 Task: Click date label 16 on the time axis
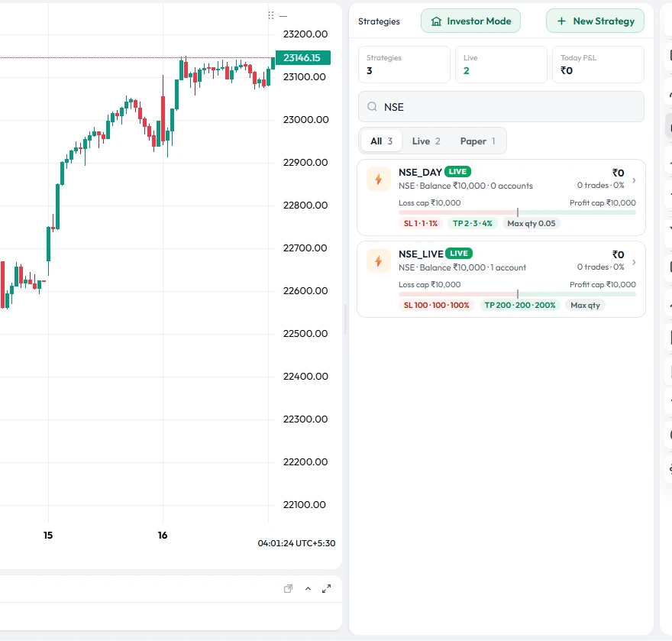163,535
